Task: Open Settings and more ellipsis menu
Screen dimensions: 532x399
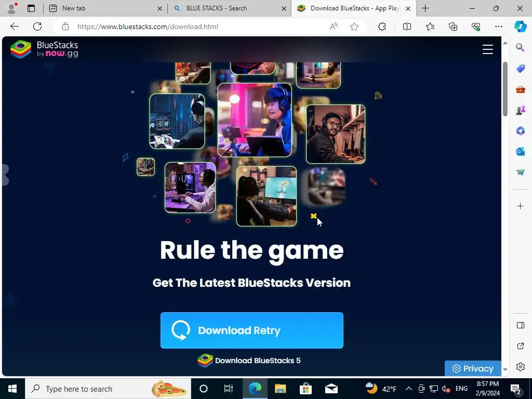Action: coord(498,26)
